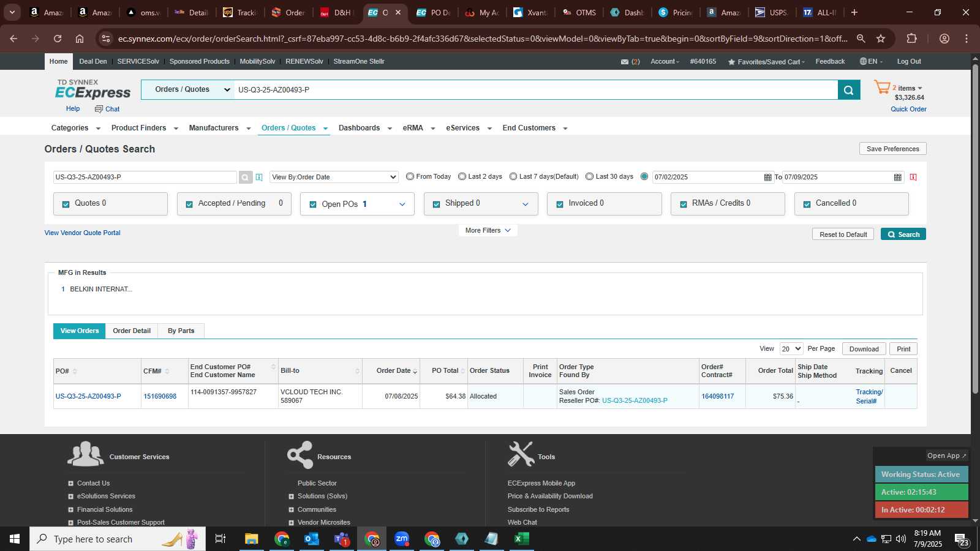
Task: Sort by the PO# column arrows
Action: click(x=75, y=372)
